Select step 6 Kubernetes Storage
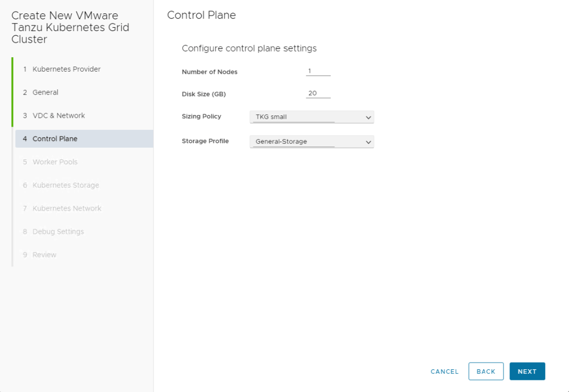The height and width of the screenshot is (392, 569). click(84, 185)
